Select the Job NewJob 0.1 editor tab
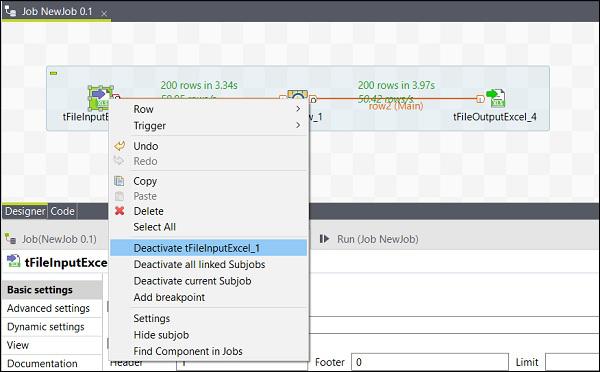The image size is (600, 372). tap(57, 11)
